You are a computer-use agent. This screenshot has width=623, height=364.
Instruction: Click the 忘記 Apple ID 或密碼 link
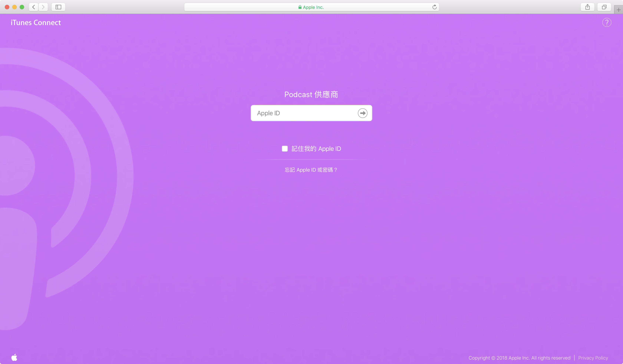(x=311, y=170)
